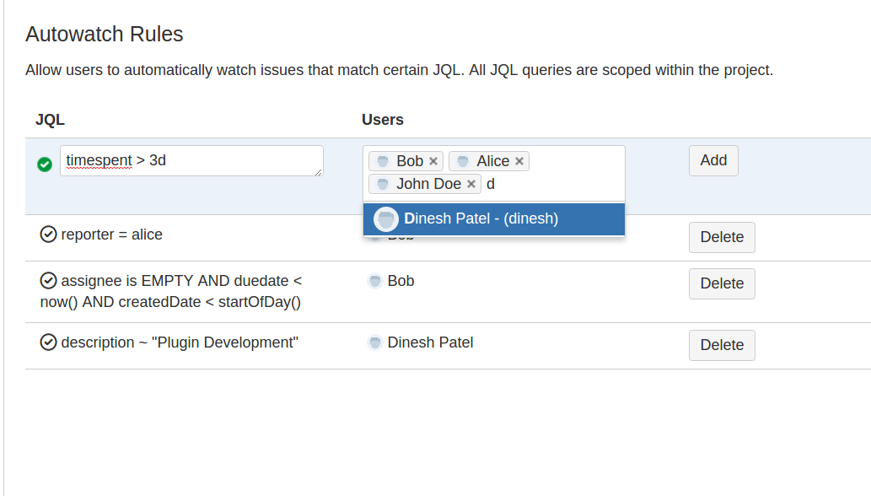Click green valid JQL check icon
Viewport: 871px width, 496px height.
pyautogui.click(x=44, y=164)
